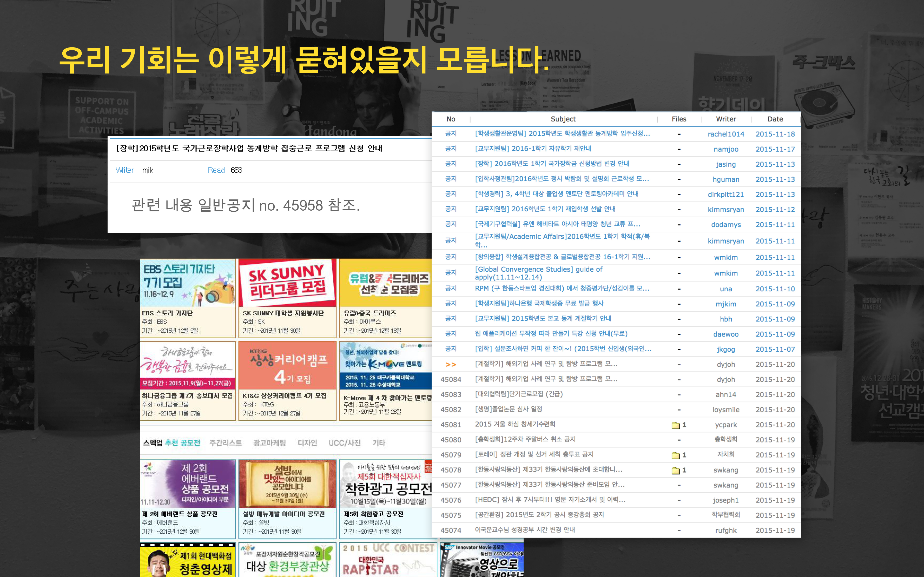Open the 디자인 tab
The width and height of the screenshot is (924, 577).
307,443
